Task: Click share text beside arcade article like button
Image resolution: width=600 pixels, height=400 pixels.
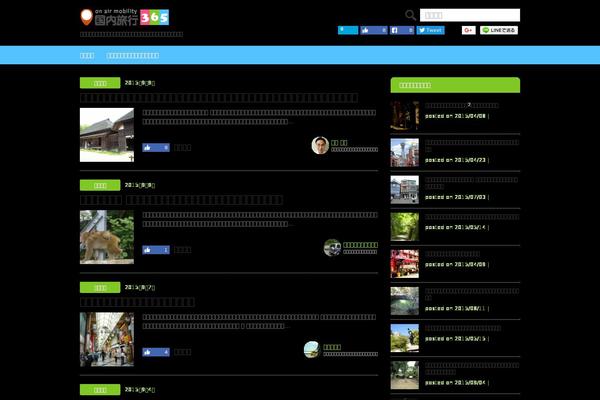Action: point(183,352)
